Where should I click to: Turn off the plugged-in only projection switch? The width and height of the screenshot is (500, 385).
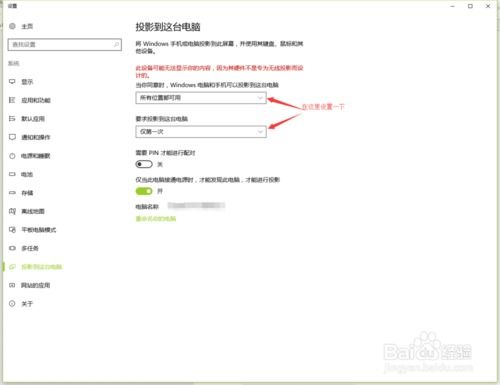pos(144,191)
